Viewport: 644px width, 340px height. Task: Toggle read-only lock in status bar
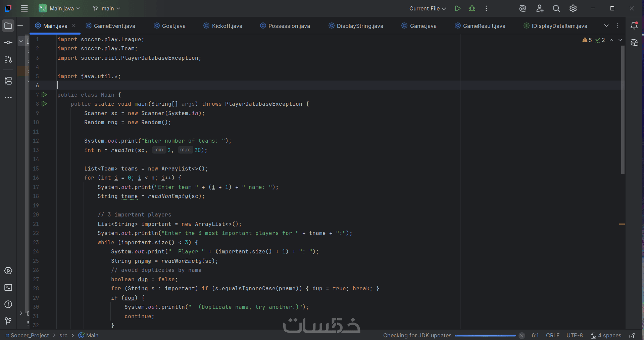pos(632,336)
